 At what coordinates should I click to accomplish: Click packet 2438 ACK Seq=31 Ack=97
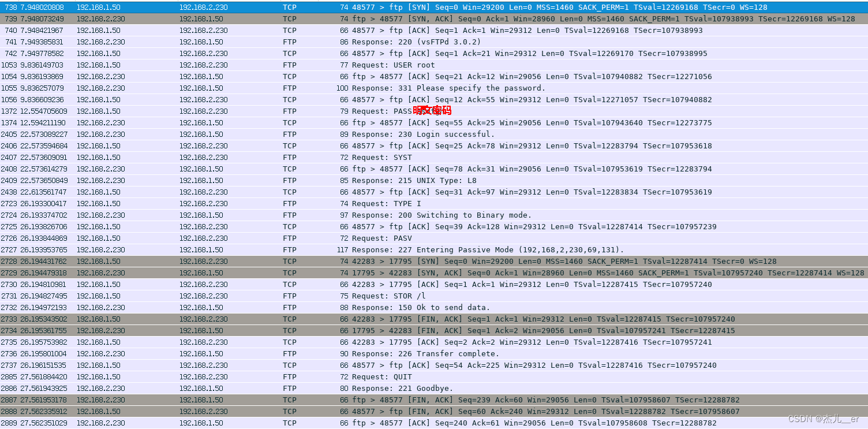(434, 192)
